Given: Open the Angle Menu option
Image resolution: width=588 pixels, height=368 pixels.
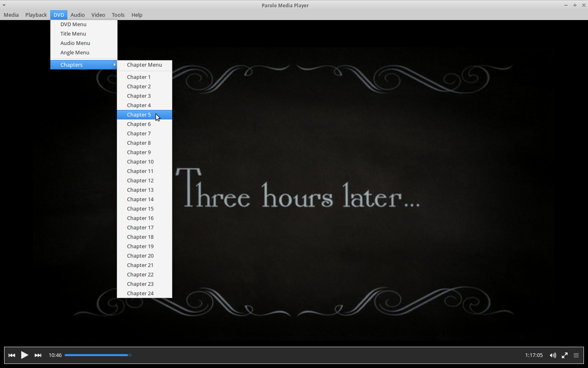Looking at the screenshot, I should click(x=75, y=52).
